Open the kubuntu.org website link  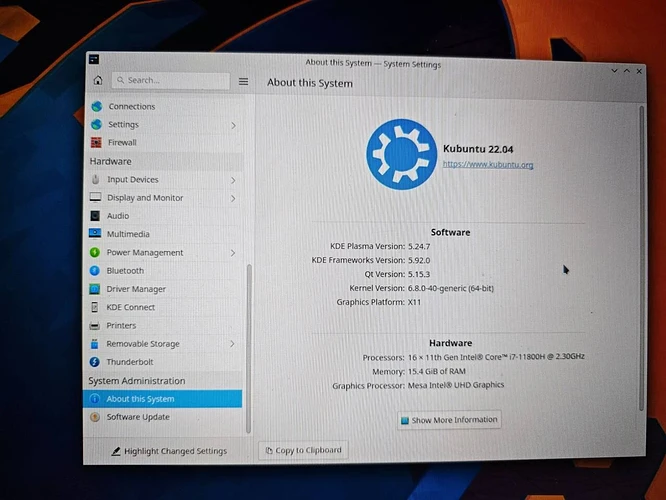[x=488, y=165]
